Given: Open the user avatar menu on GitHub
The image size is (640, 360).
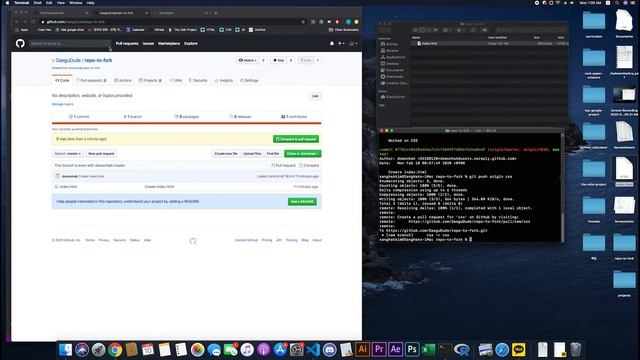Looking at the screenshot, I should coord(353,43).
